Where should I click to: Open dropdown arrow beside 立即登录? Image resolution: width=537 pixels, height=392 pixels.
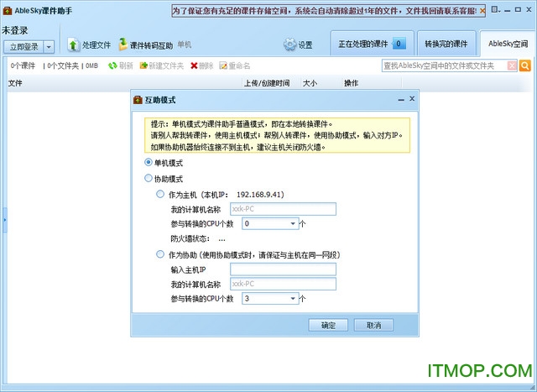pos(49,47)
